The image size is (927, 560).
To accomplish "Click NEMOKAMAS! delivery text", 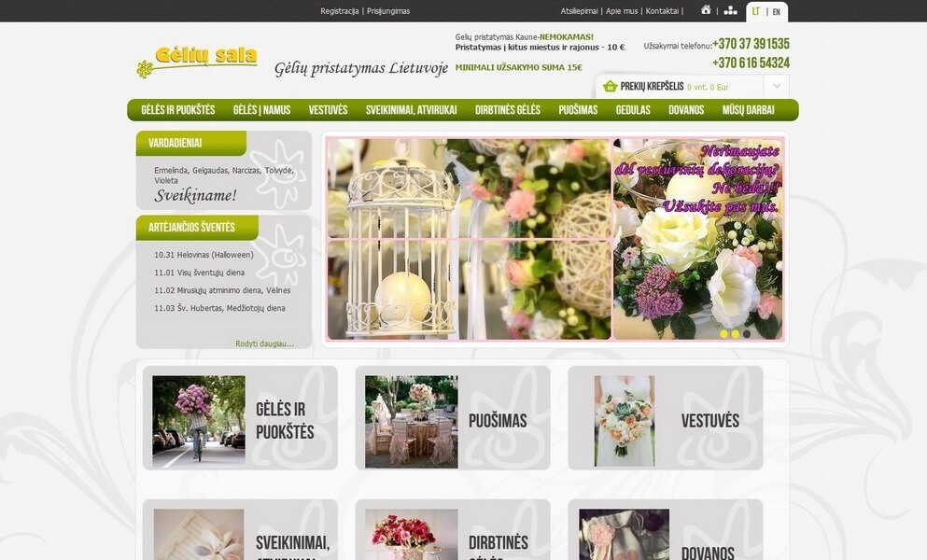I will 567,36.
